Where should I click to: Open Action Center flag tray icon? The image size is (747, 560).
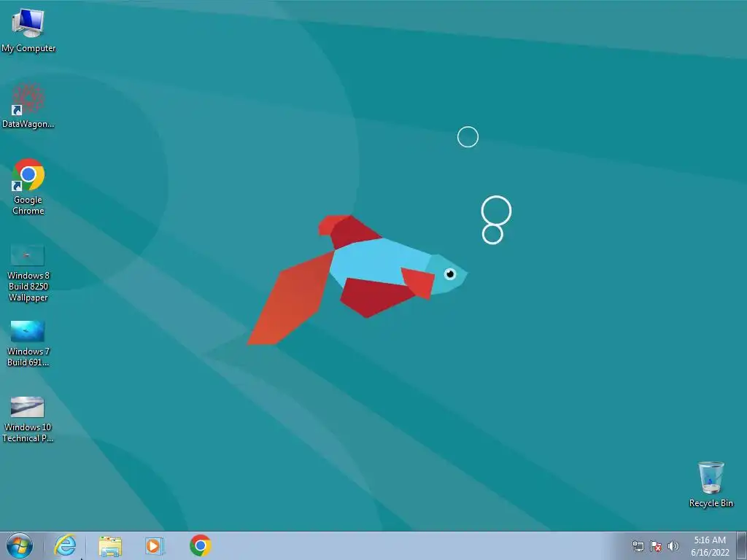[656, 546]
